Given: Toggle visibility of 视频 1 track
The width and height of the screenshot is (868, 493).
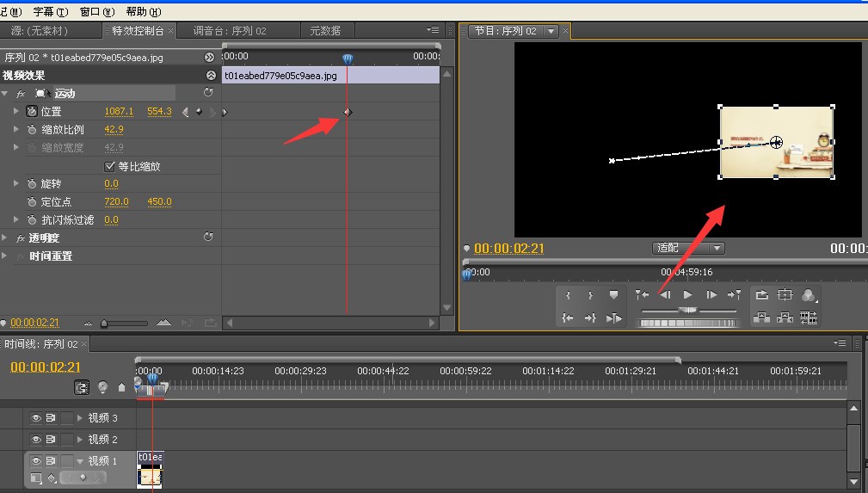Looking at the screenshot, I should tap(36, 461).
